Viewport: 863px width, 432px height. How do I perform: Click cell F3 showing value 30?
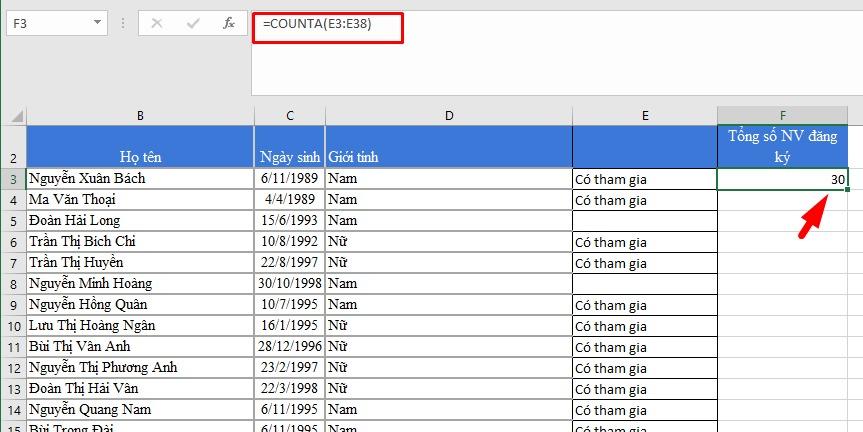(x=782, y=179)
